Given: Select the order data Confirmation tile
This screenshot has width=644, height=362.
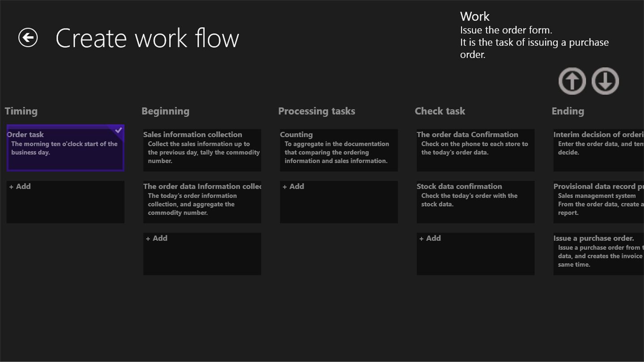Looking at the screenshot, I should [x=475, y=150].
